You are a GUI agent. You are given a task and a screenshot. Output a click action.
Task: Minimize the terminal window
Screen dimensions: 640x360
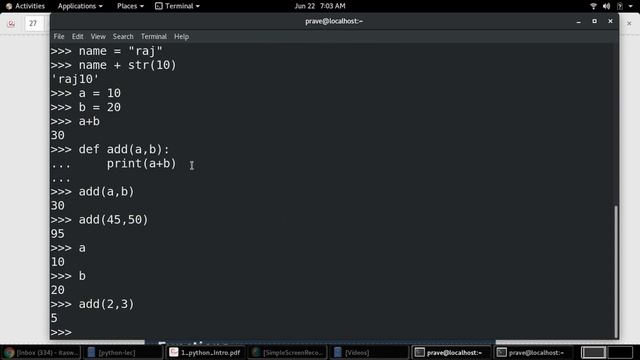579,21
